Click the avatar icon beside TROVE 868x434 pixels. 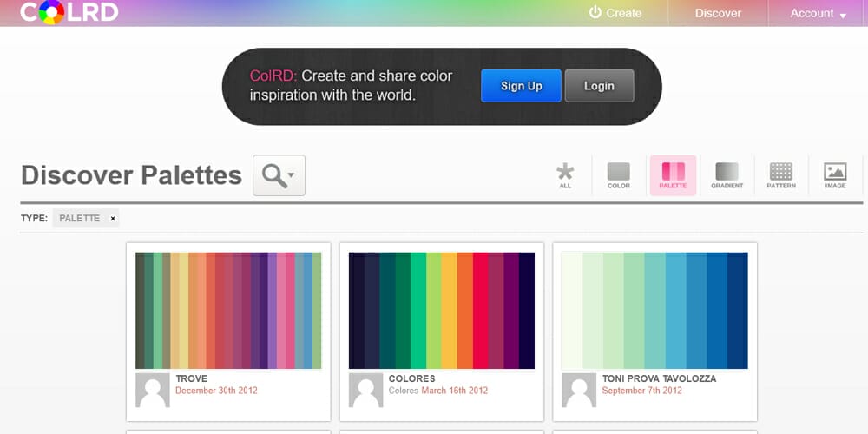(153, 391)
